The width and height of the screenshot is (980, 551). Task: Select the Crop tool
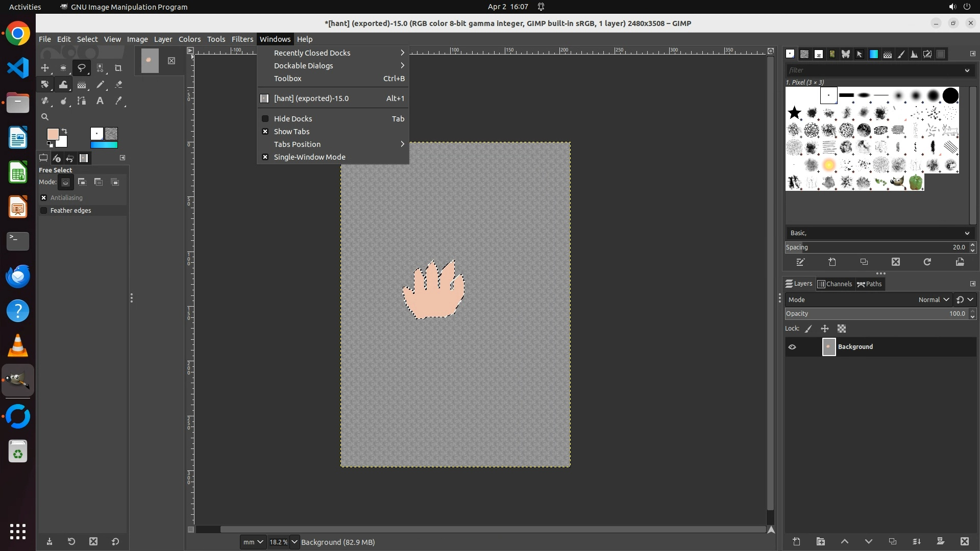point(118,68)
